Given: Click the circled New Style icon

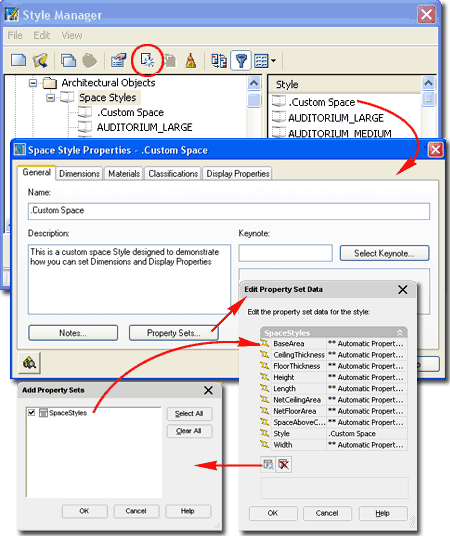Looking at the screenshot, I should tap(147, 60).
